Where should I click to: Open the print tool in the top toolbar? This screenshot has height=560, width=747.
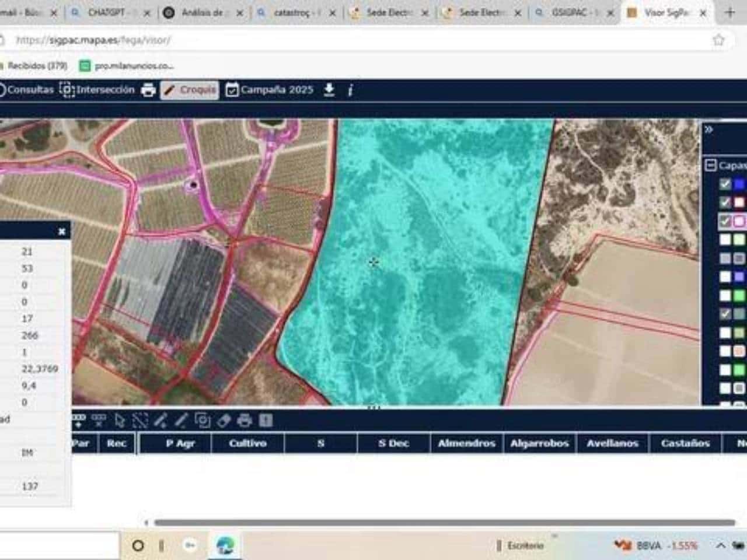click(x=147, y=89)
